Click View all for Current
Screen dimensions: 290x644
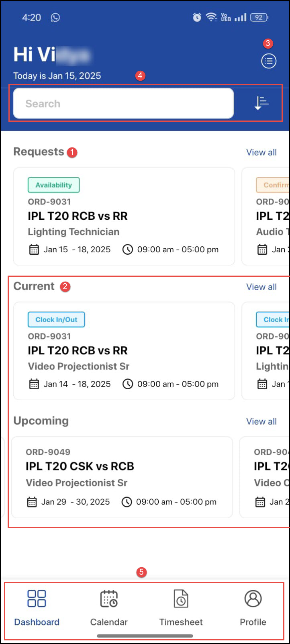coord(261,287)
